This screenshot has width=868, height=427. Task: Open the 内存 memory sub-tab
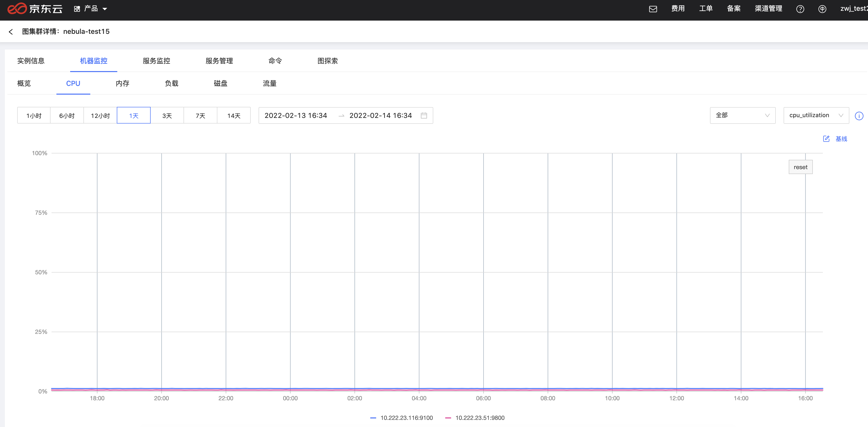[x=122, y=84]
